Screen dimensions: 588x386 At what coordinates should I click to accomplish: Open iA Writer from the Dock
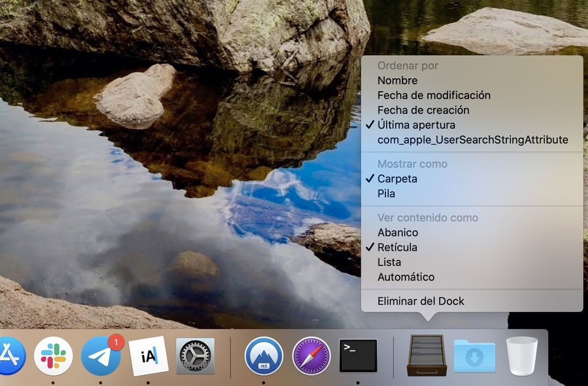pyautogui.click(x=148, y=356)
